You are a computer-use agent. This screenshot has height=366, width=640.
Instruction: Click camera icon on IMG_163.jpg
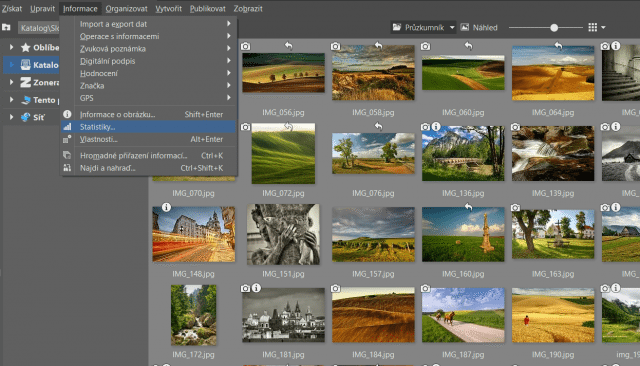click(x=515, y=208)
